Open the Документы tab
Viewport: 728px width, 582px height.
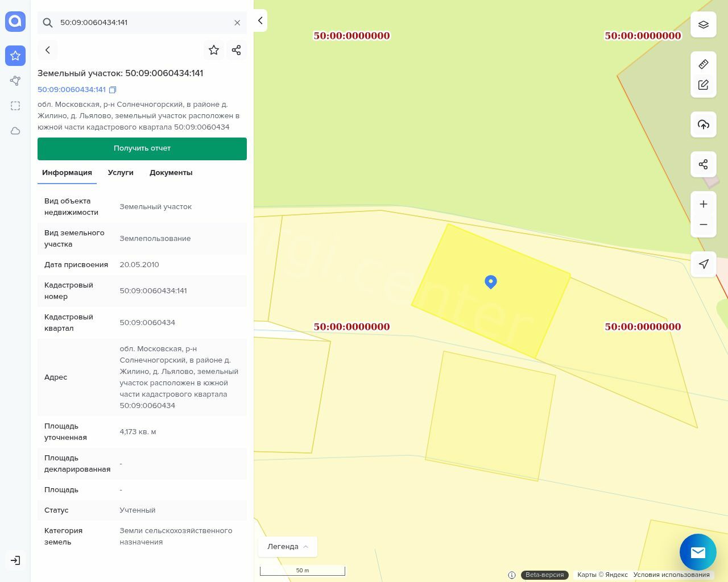coord(171,173)
